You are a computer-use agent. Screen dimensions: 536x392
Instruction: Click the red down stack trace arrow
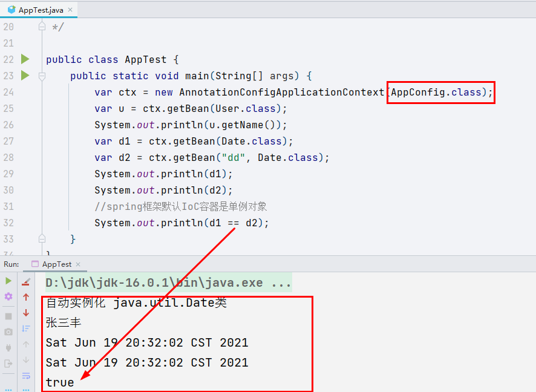coord(26,313)
